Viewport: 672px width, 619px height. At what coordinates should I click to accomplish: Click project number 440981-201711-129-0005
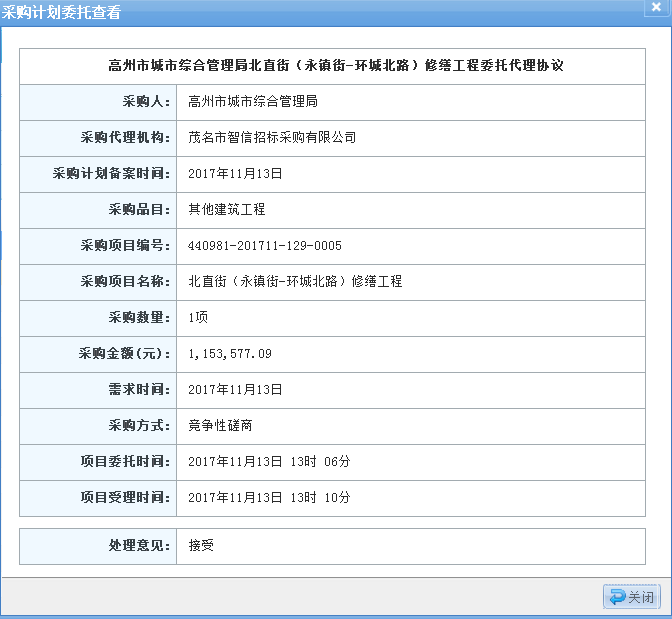click(x=265, y=246)
